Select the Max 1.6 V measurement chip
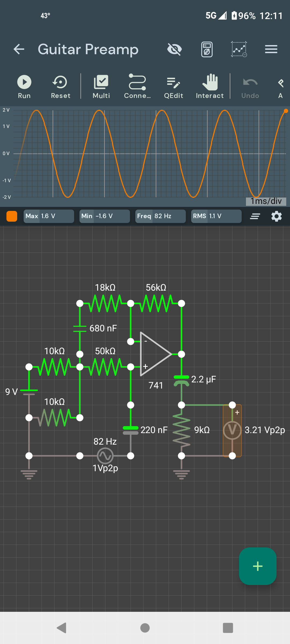Image resolution: width=290 pixels, height=644 pixels. (x=49, y=216)
